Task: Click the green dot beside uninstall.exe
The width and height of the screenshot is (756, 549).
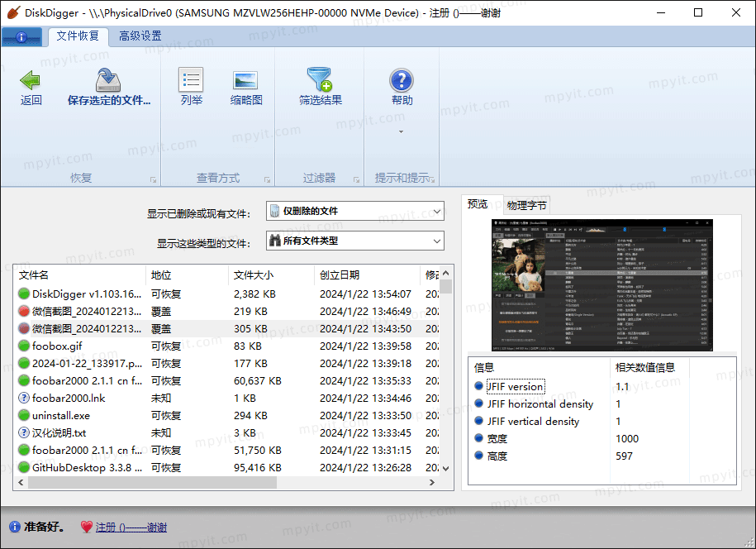Action: 24,415
